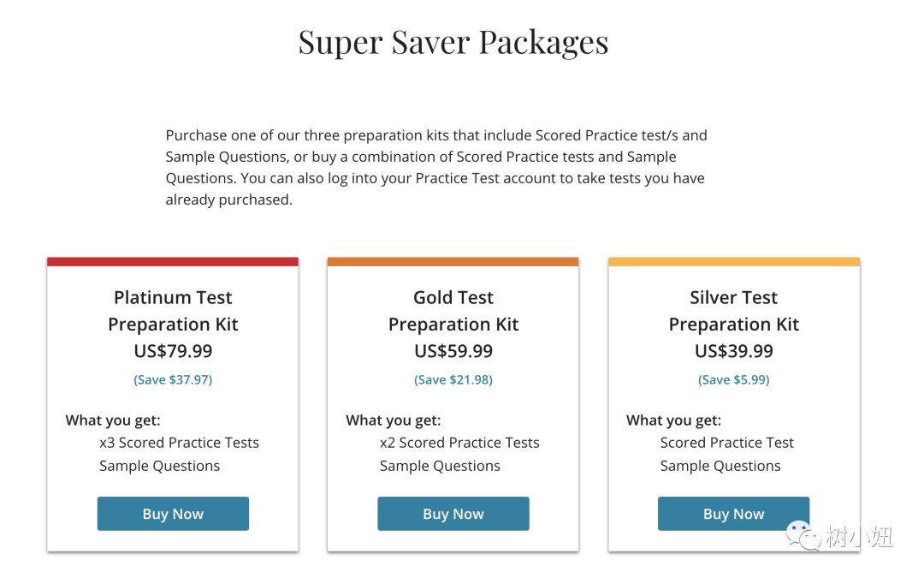
Task: Click the US$79.99 price
Action: pos(173,351)
